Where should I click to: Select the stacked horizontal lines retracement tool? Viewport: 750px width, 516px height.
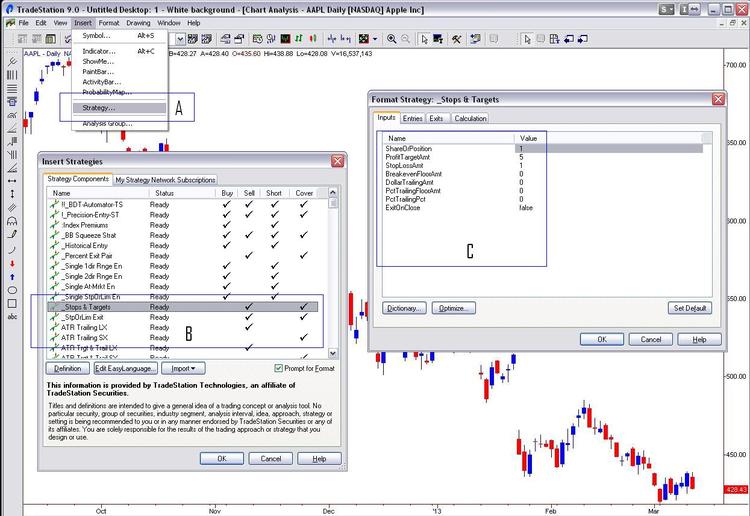[12, 88]
